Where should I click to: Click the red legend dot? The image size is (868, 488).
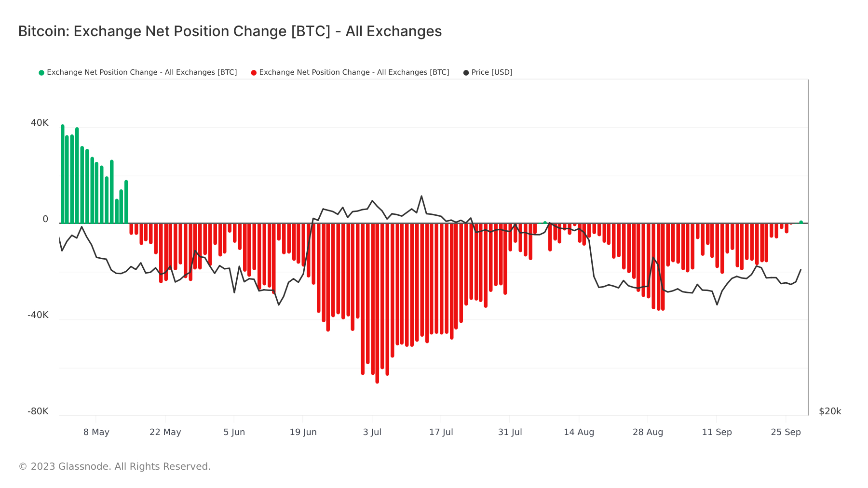click(254, 73)
